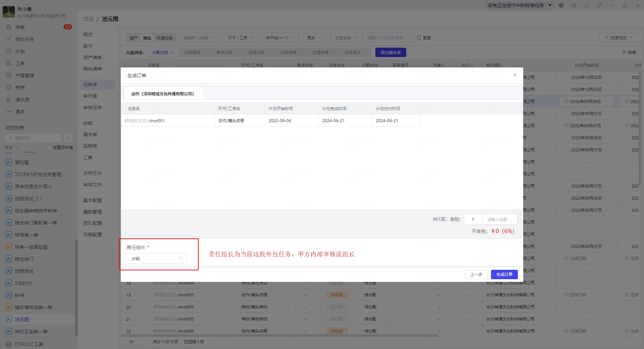The height and width of the screenshot is (349, 644).
Task: Close the 生成订单 dialog with X
Action: (x=515, y=75)
